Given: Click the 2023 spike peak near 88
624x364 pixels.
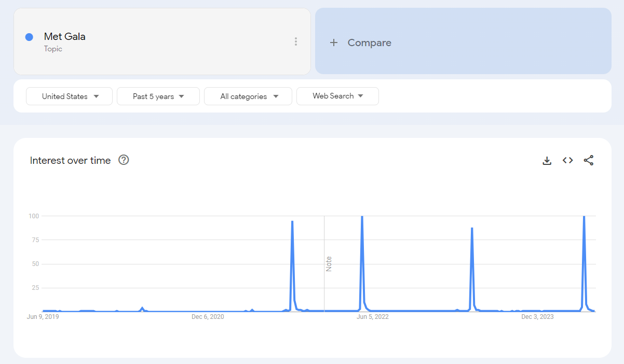Looking at the screenshot, I should pos(472,228).
